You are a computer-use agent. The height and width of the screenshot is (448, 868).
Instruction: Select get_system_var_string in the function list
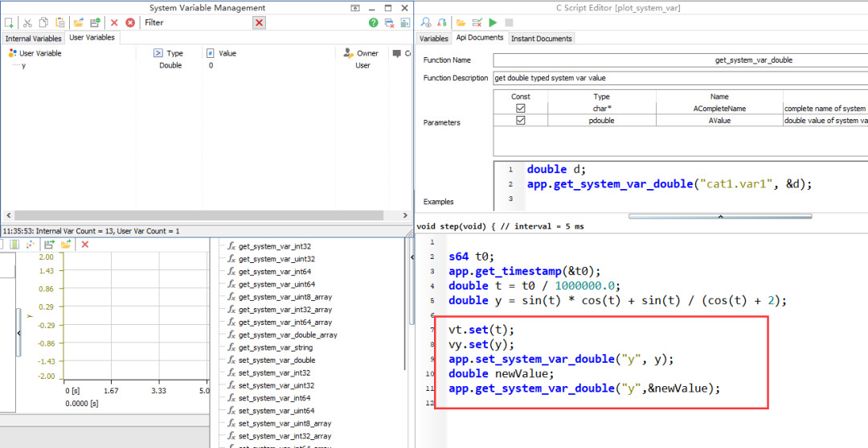pos(276,347)
